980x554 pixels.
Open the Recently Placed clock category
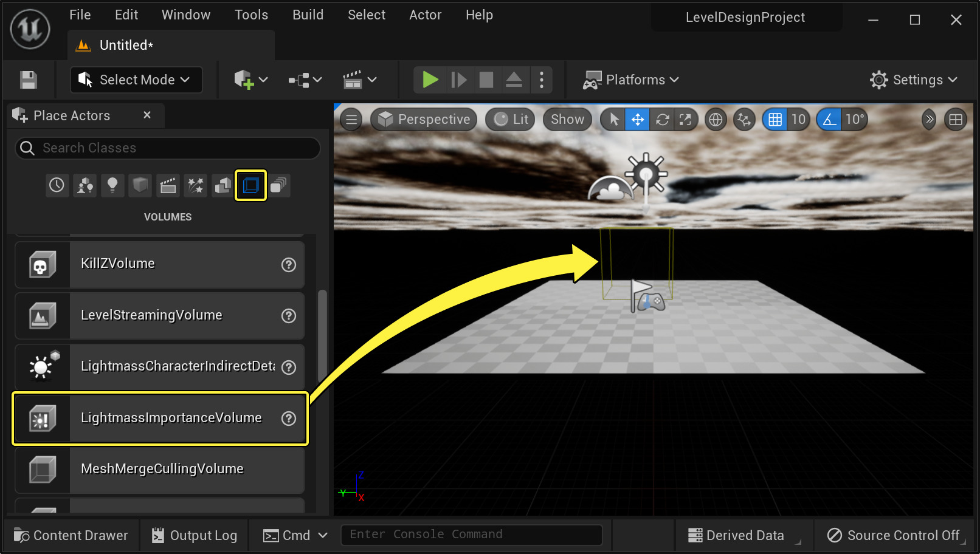pyautogui.click(x=57, y=185)
